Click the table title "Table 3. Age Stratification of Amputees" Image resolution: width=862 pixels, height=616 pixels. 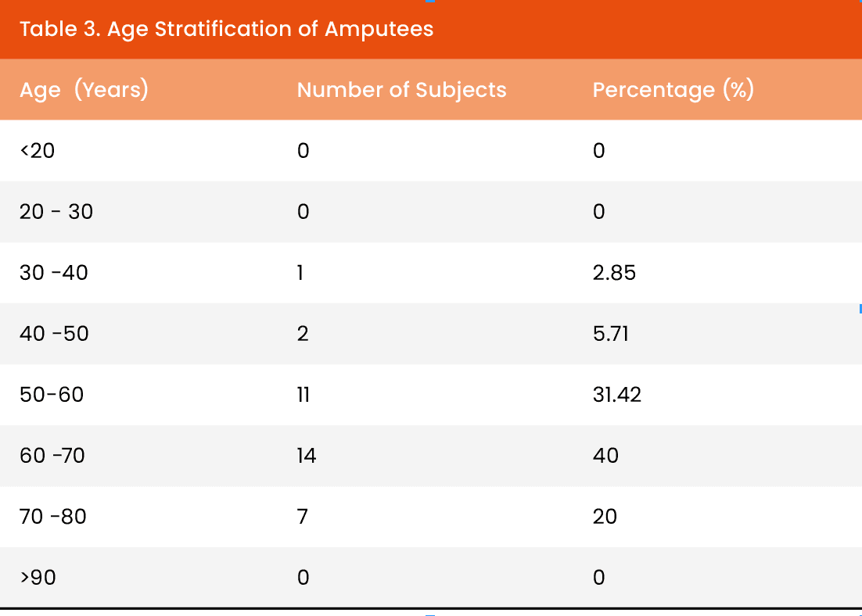coord(226,30)
